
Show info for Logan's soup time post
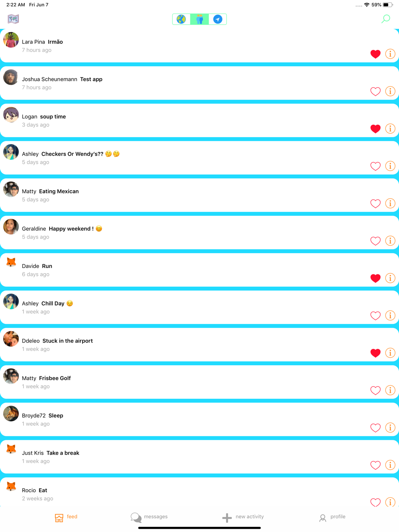coord(390,129)
